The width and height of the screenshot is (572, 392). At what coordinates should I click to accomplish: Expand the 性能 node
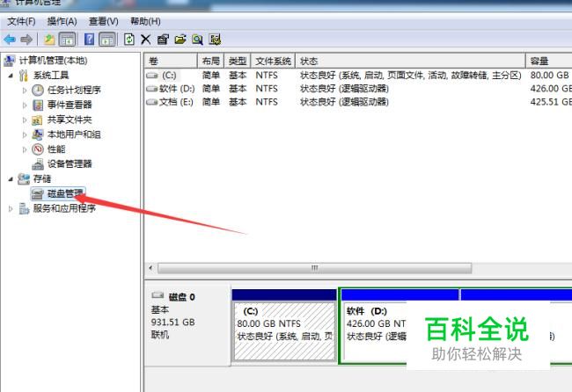coord(25,149)
